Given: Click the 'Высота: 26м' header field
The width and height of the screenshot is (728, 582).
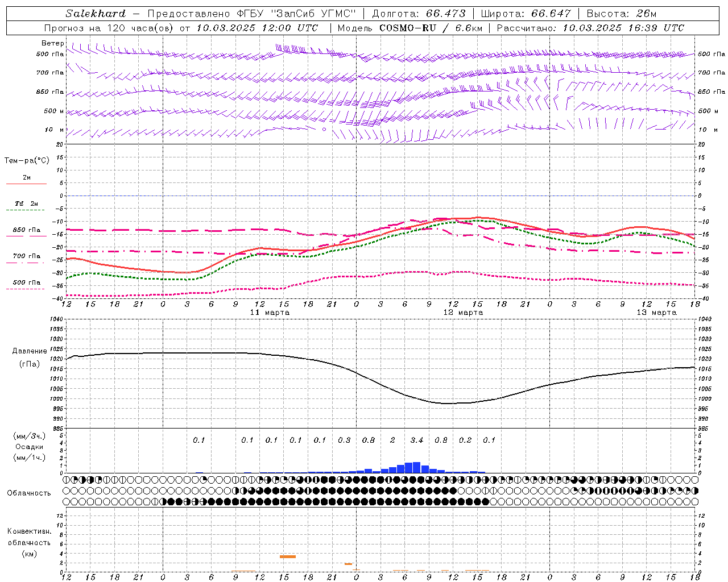Looking at the screenshot, I should tap(622, 14).
